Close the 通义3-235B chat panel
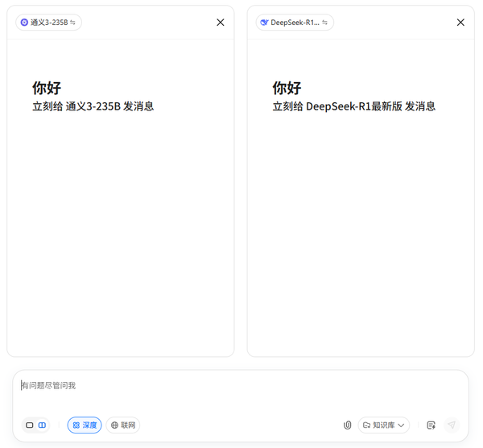This screenshot has width=483, height=448. (221, 23)
